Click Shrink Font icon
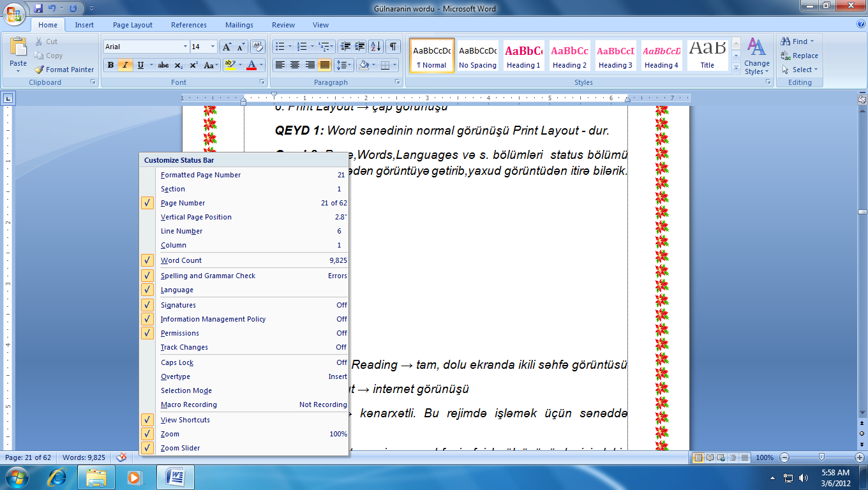 241,47
